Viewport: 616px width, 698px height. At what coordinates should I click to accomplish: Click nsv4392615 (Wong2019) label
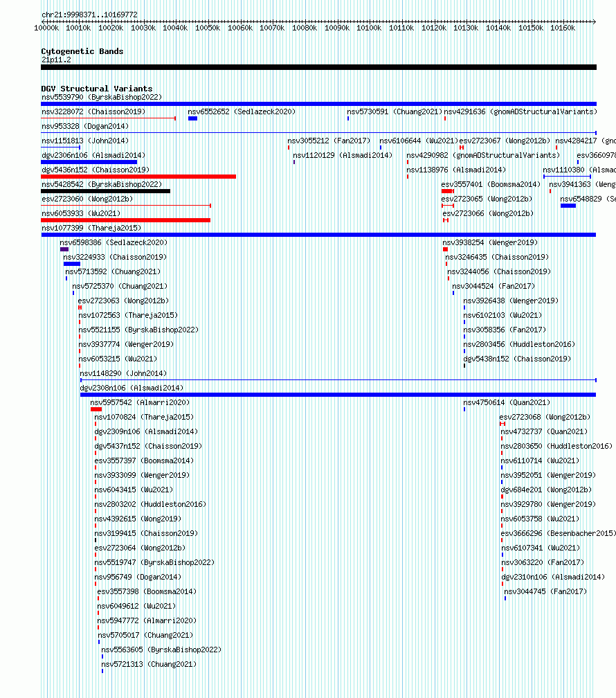(138, 519)
